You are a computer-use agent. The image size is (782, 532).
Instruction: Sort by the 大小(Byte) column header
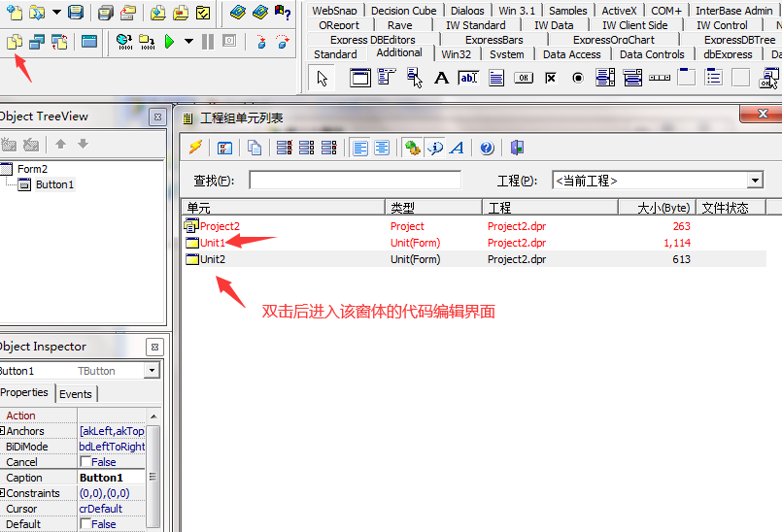point(657,208)
